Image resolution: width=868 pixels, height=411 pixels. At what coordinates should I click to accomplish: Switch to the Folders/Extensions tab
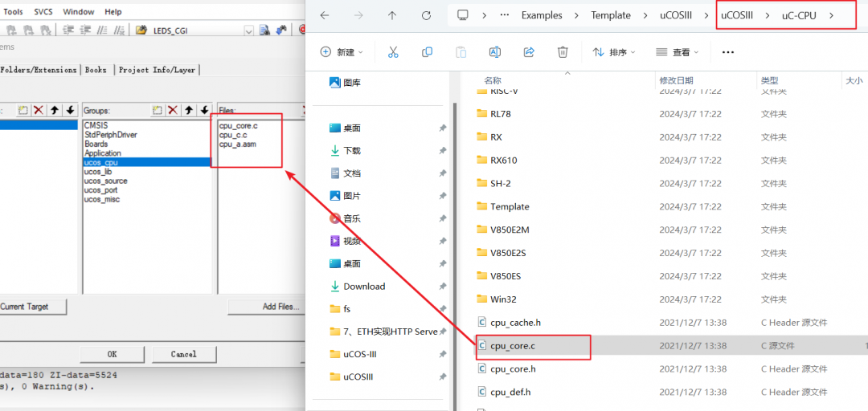click(x=39, y=70)
